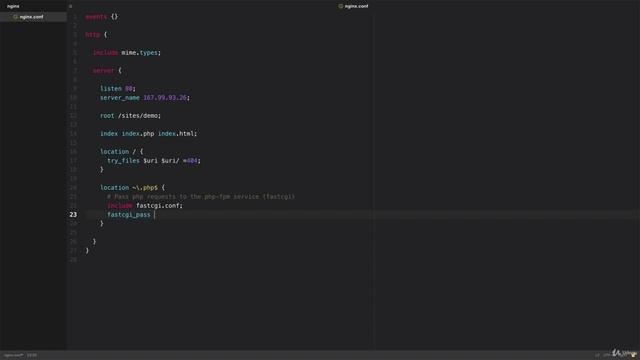This screenshot has height=360, width=640.
Task: Click the 'try_files' directive
Action: click(123, 160)
